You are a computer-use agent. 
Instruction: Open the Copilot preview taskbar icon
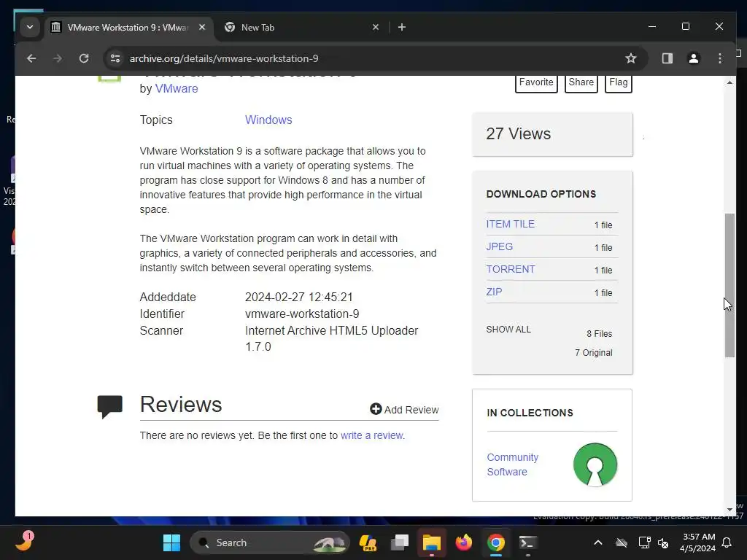(x=368, y=542)
